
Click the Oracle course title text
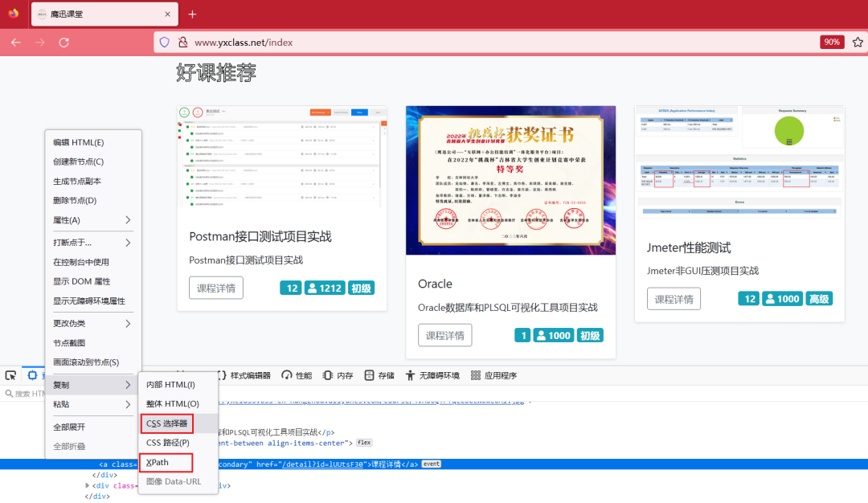click(x=435, y=284)
